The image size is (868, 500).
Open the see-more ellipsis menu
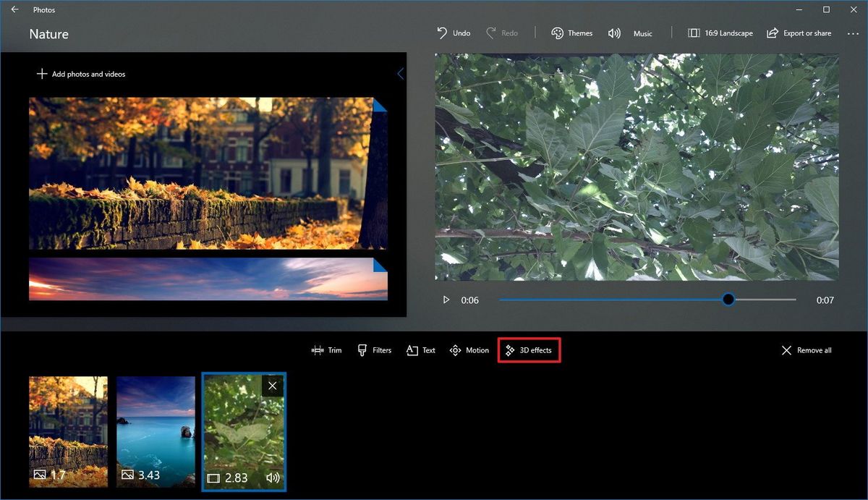[x=854, y=33]
